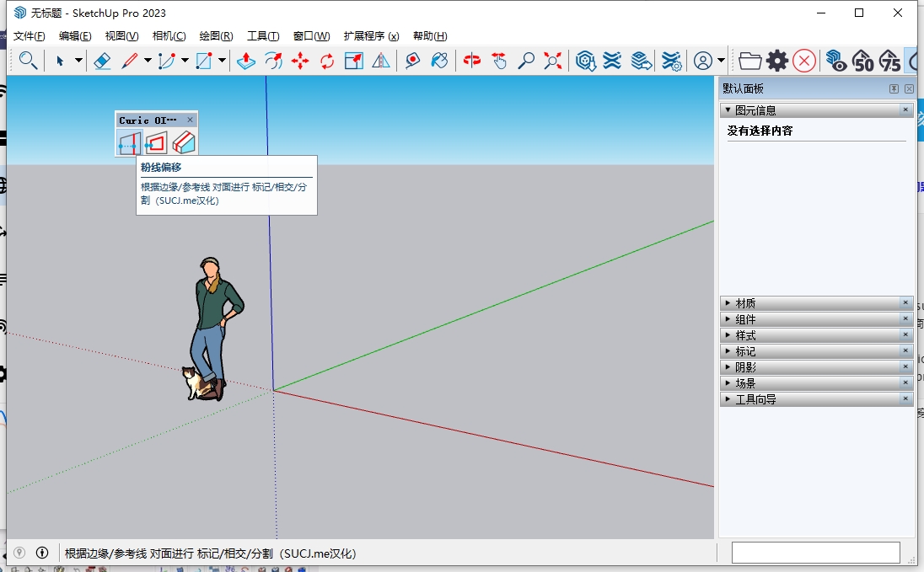This screenshot has width=924, height=572.
Task: Open the arc tool dropdown arrow
Action: pos(185,61)
